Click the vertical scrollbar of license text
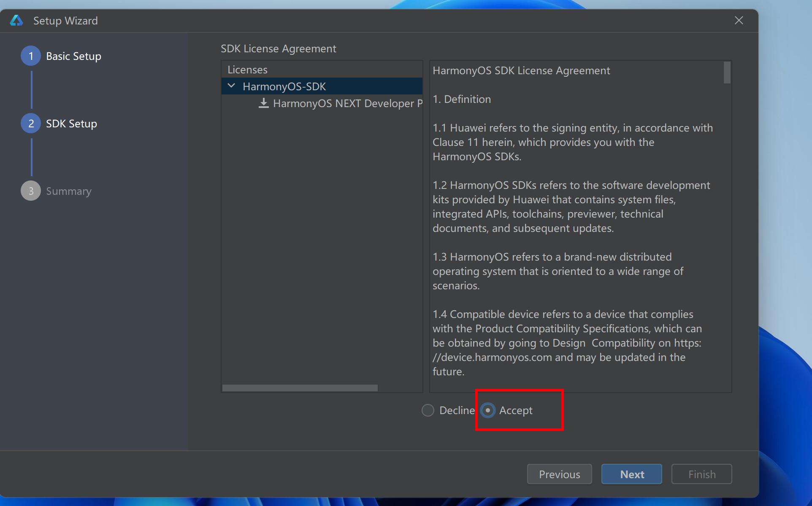 727,73
